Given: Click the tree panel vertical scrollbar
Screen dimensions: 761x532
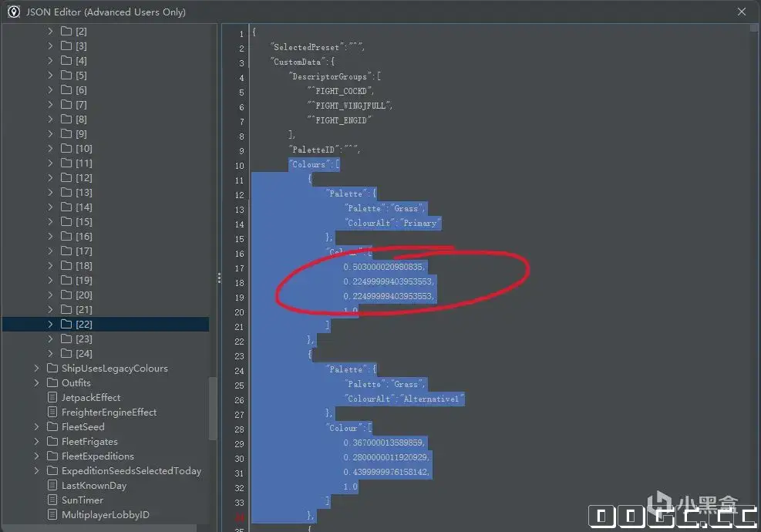Looking at the screenshot, I should point(213,409).
